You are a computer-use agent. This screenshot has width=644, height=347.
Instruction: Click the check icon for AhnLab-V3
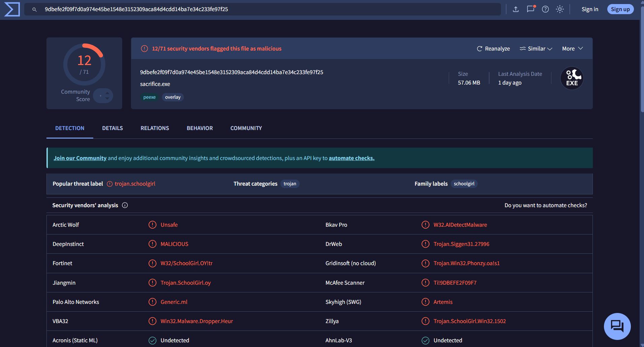426,340
